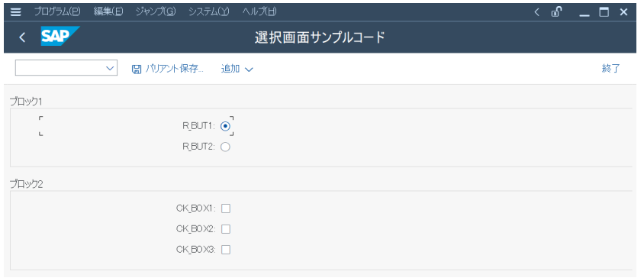Viewport: 644px width, 278px height.
Task: Click the lock session icon
Action: [x=556, y=12]
